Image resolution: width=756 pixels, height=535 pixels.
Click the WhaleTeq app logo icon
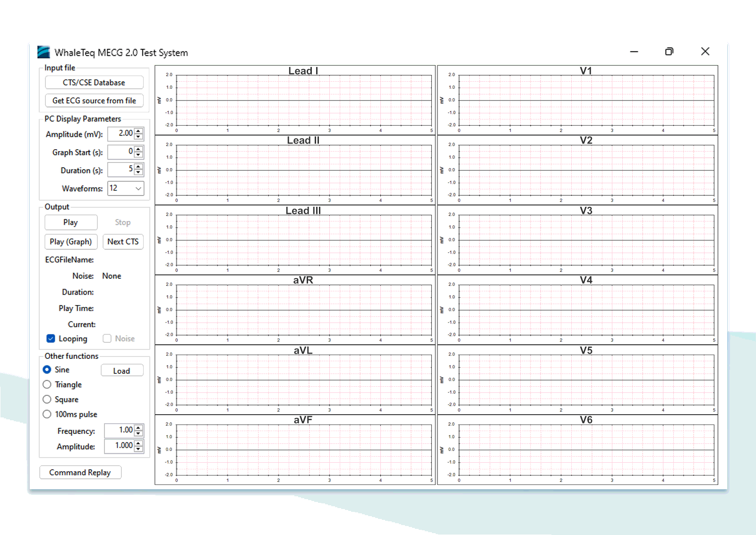[x=43, y=52]
